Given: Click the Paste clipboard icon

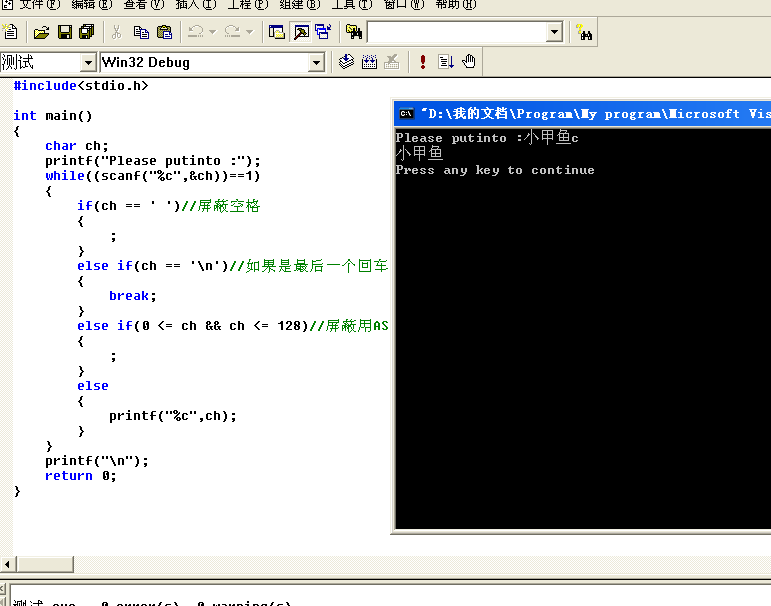Looking at the screenshot, I should coord(164,32).
